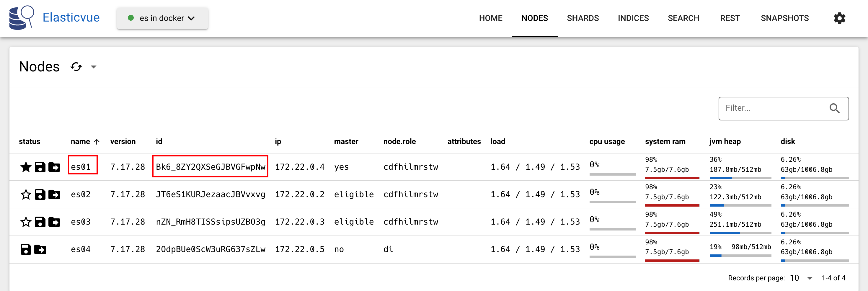Click the disk data-node icon for es04
868x291 pixels.
[x=26, y=250]
